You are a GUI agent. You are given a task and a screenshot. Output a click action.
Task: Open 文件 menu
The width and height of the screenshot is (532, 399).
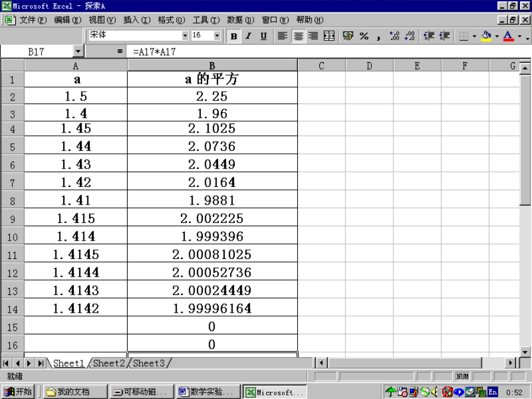tap(33, 20)
